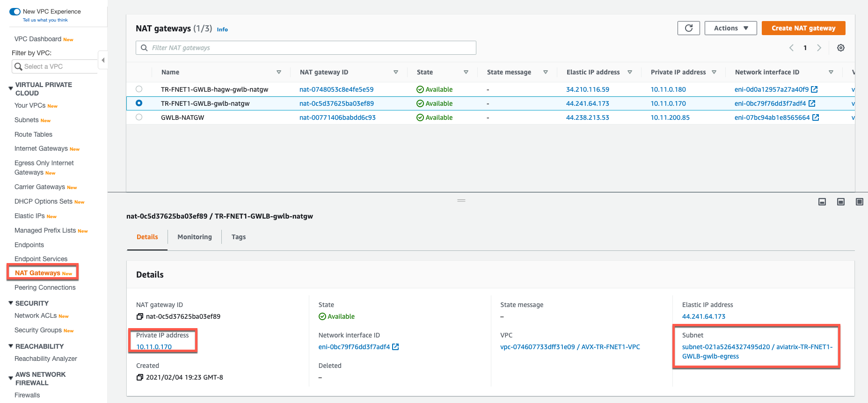Click the Create NAT gateway button
This screenshot has width=868, height=403.
point(803,28)
